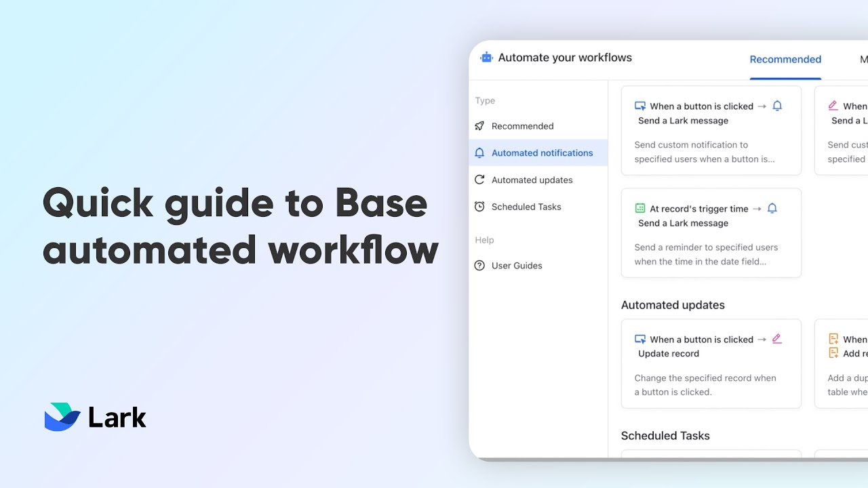Image resolution: width=868 pixels, height=488 pixels.
Task: Click the Lark bird logo
Action: (x=62, y=417)
